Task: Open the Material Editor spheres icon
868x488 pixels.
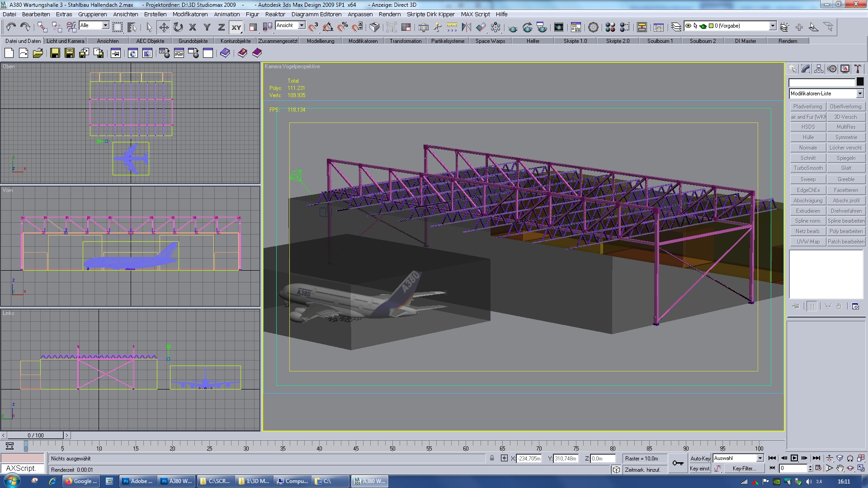Action: [x=610, y=28]
